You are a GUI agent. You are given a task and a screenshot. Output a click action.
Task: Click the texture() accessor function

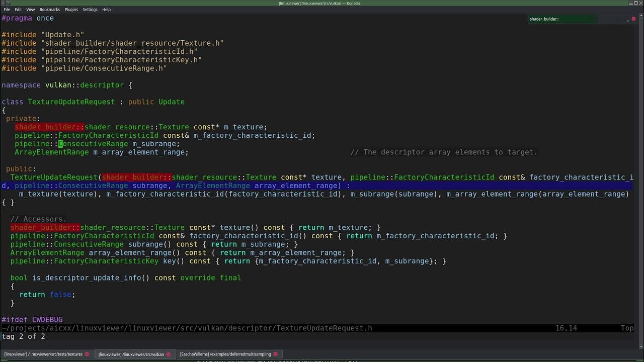point(196,227)
